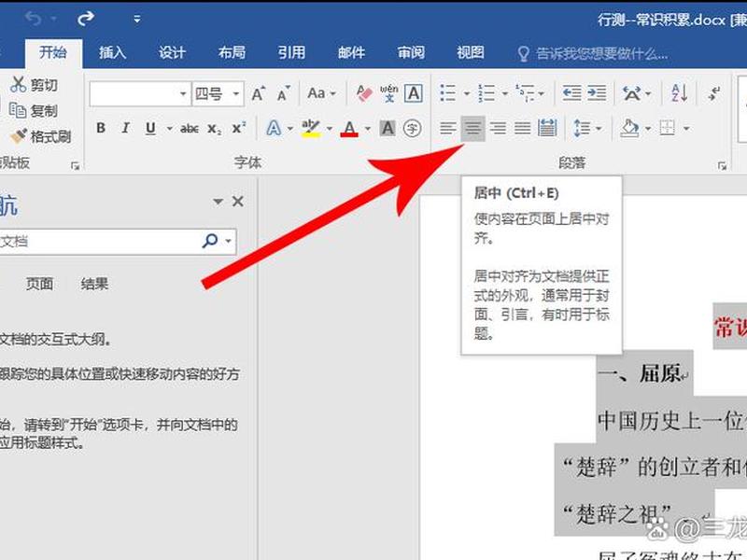Click the Align Left icon
Screen dimensions: 747x560
coord(448,128)
